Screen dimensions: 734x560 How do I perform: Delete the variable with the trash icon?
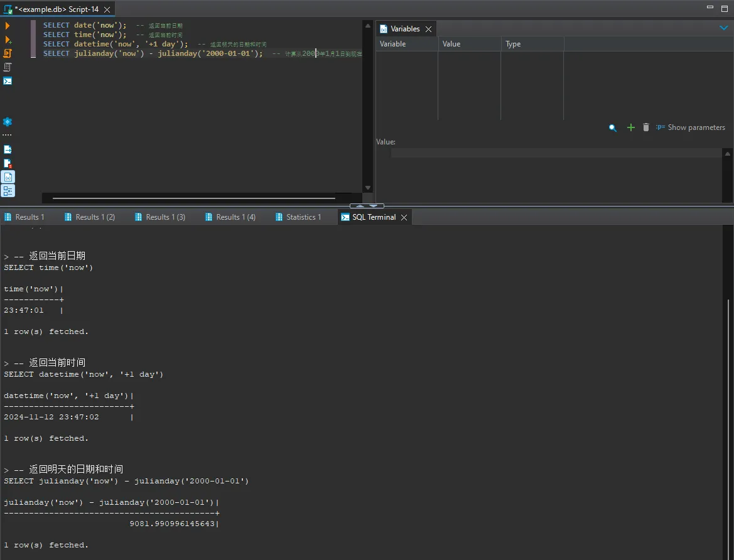pyautogui.click(x=646, y=127)
